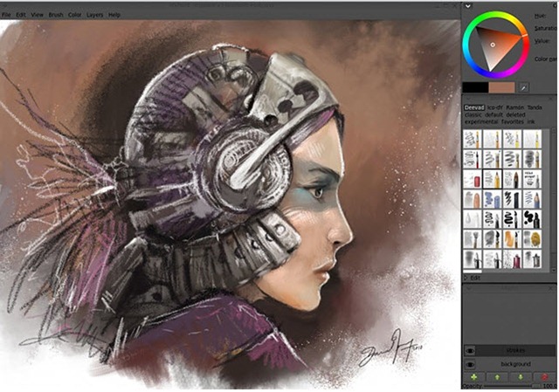This screenshot has height=392, width=559.
Task: Choose the blue pastel chalk brush
Action: click(x=493, y=199)
